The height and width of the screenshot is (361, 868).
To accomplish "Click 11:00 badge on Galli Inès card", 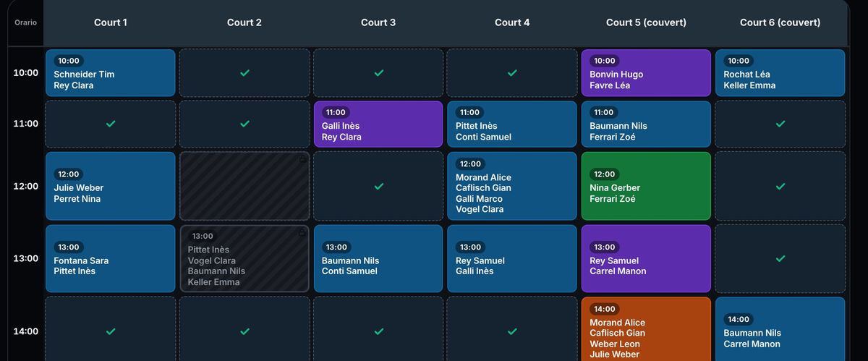I will tap(336, 112).
